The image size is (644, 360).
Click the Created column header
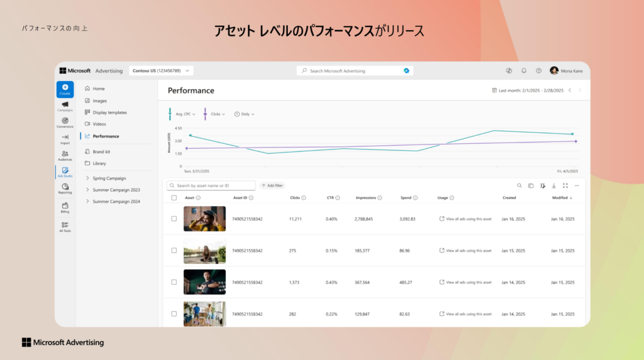[x=509, y=198]
